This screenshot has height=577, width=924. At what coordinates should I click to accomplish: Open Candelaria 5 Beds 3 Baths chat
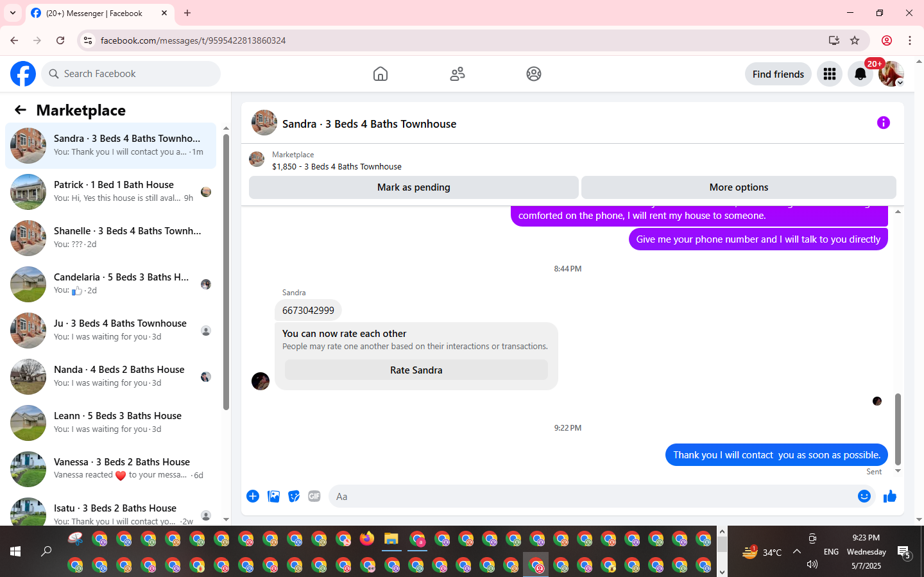[x=110, y=284]
